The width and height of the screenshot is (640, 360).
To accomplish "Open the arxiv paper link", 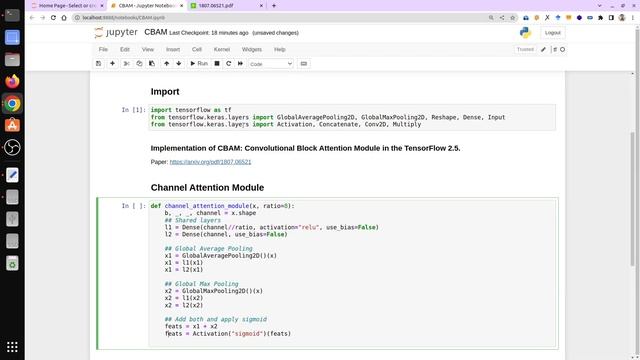I will [x=210, y=162].
